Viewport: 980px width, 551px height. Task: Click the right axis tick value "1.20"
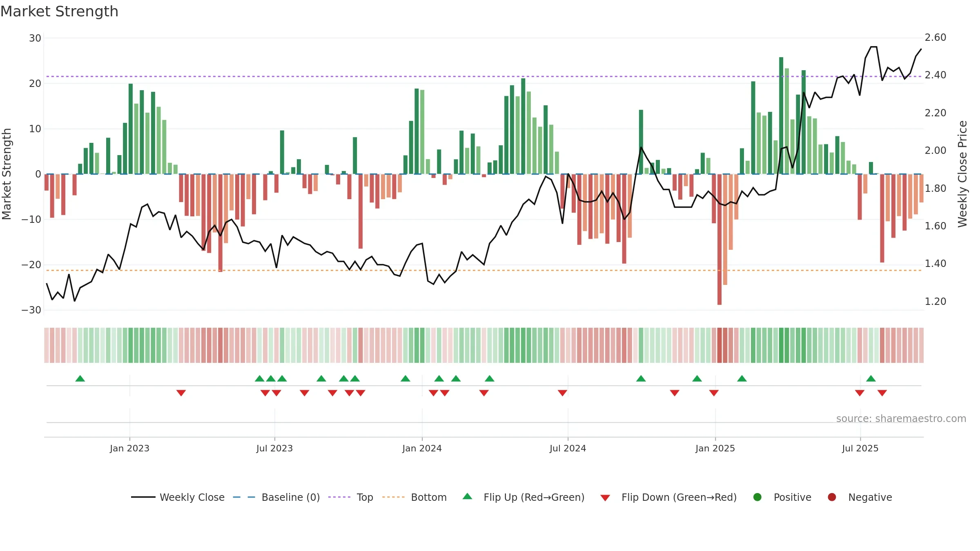[935, 302]
